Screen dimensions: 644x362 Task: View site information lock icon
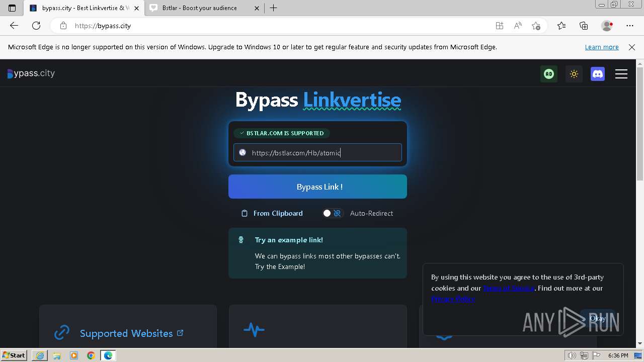pos(63,26)
